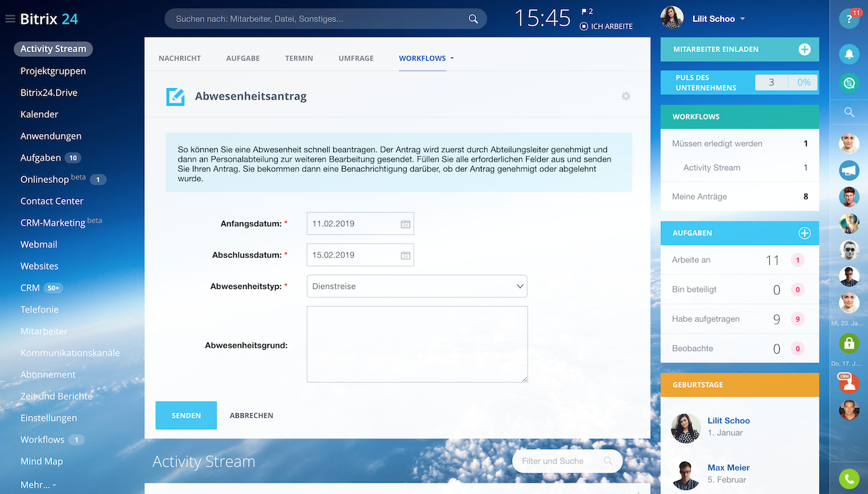The height and width of the screenshot is (494, 868).
Task: Click plus icon in Aufgaben panel header
Action: (x=805, y=233)
